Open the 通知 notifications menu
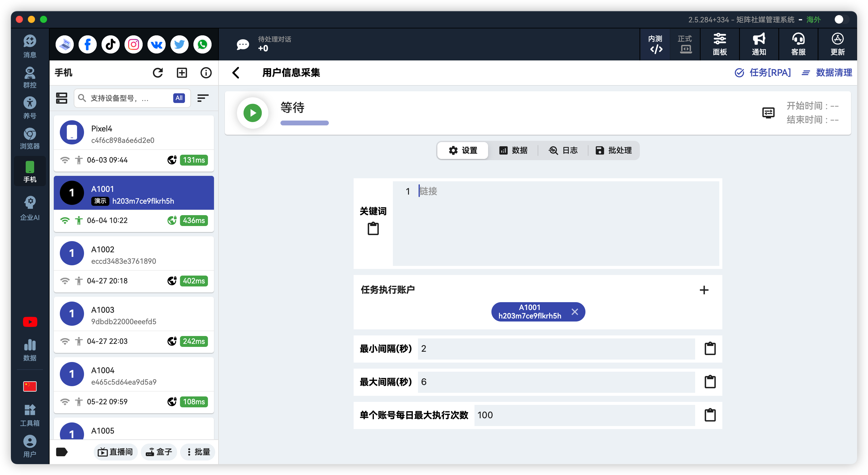868x475 pixels. click(x=759, y=44)
